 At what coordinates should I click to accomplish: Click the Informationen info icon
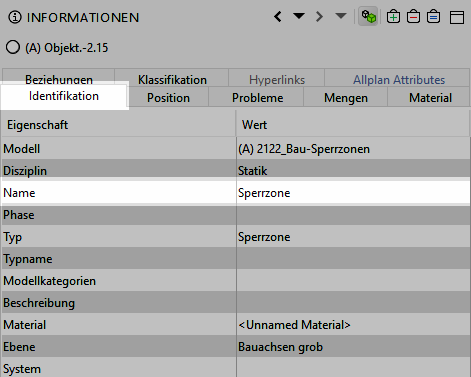(15, 17)
